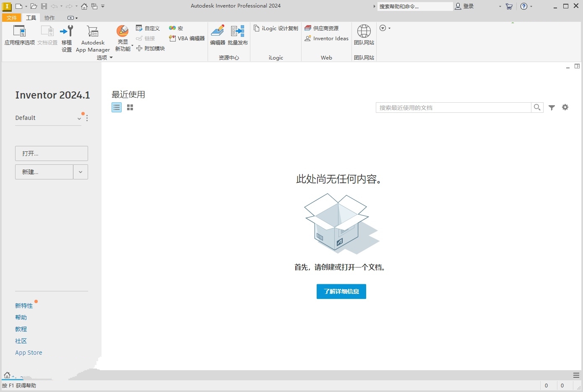Viewport: 583px width, 392px height.
Task: Open the 新特性 link
Action: pyautogui.click(x=24, y=306)
